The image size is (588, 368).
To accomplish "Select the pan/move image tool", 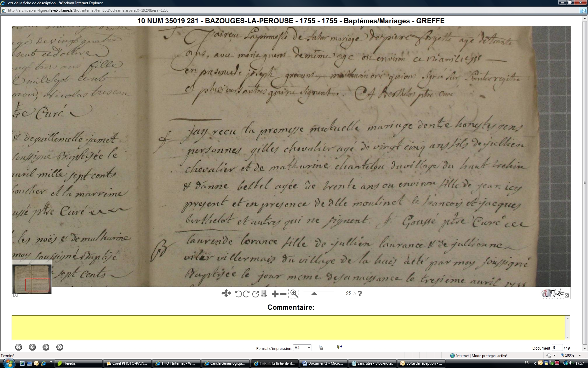I will click(226, 293).
